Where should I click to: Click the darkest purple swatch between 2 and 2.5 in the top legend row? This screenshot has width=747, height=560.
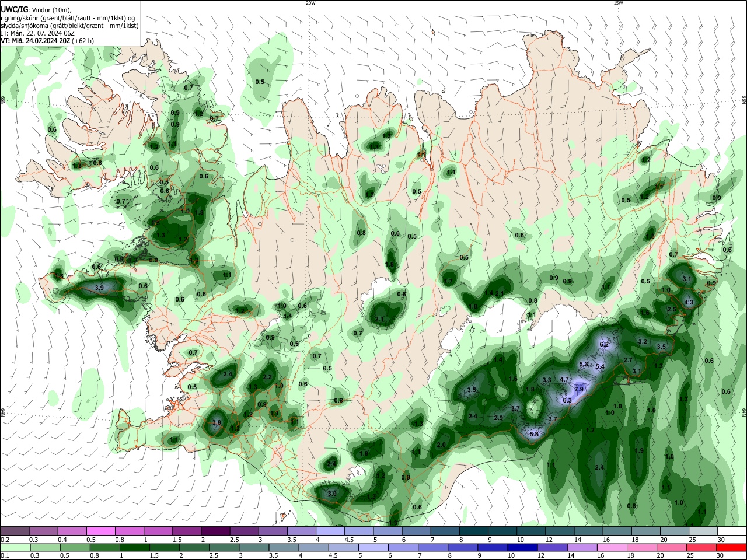pyautogui.click(x=215, y=531)
